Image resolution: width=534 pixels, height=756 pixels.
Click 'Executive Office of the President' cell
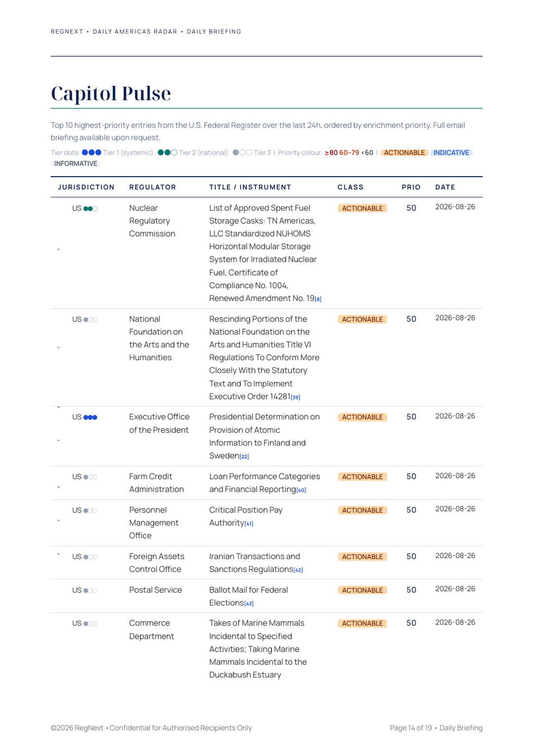[x=159, y=424]
